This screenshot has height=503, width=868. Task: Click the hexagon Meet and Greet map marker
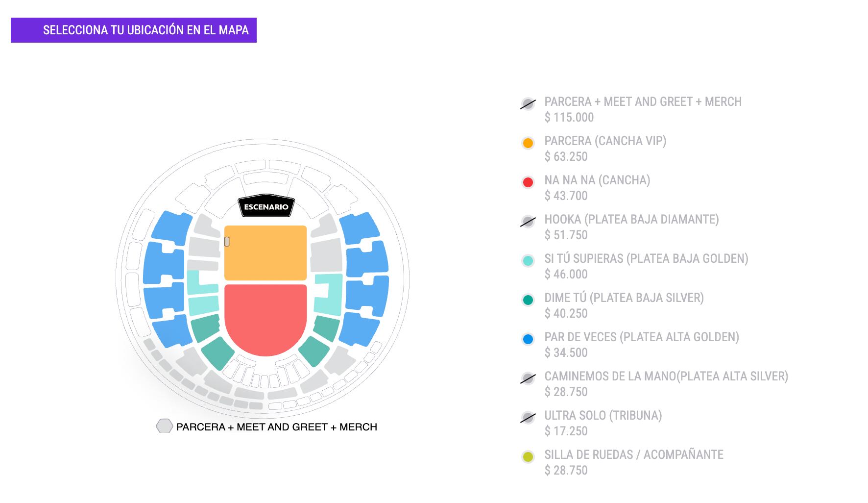tap(165, 426)
